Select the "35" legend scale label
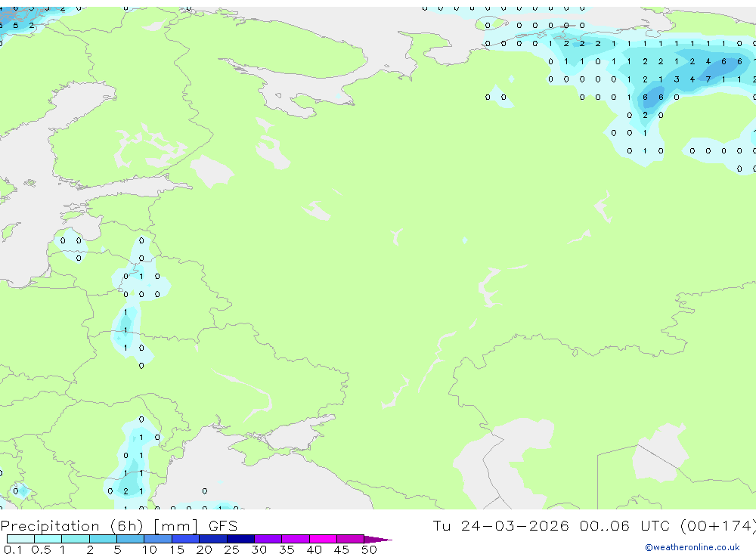This screenshot has width=756, height=554. 287,549
